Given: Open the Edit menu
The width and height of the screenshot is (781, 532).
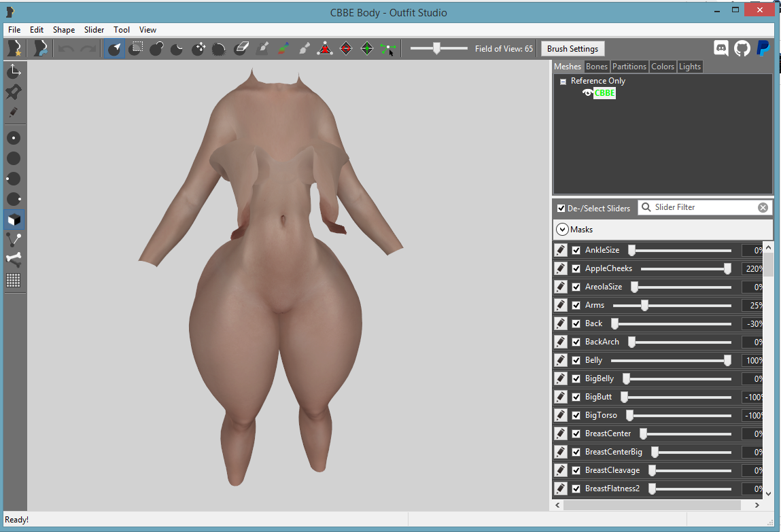Looking at the screenshot, I should 36,30.
